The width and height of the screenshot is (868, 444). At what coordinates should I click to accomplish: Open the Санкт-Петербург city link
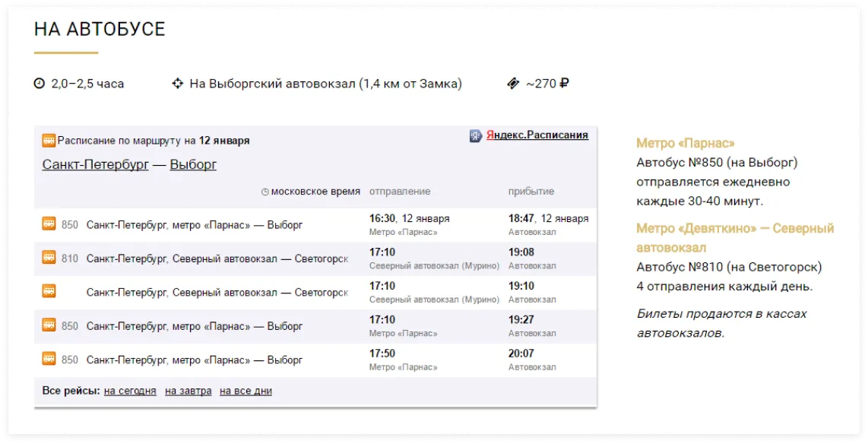(95, 164)
